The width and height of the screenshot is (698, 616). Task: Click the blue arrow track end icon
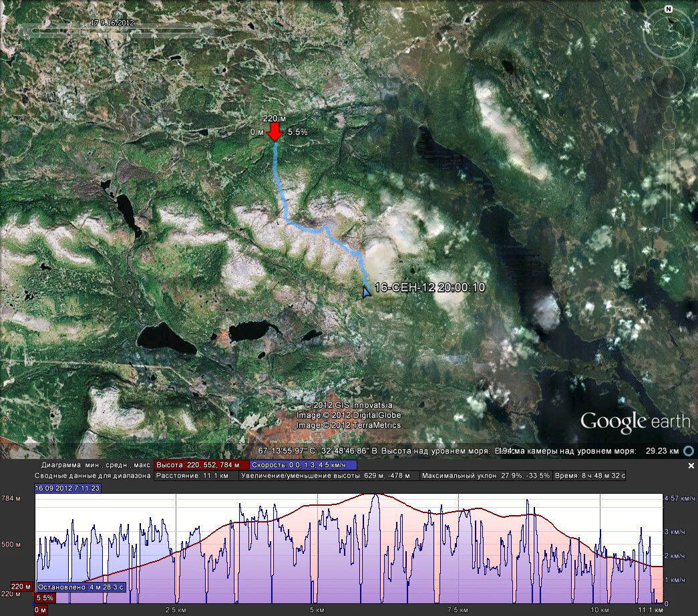click(366, 292)
